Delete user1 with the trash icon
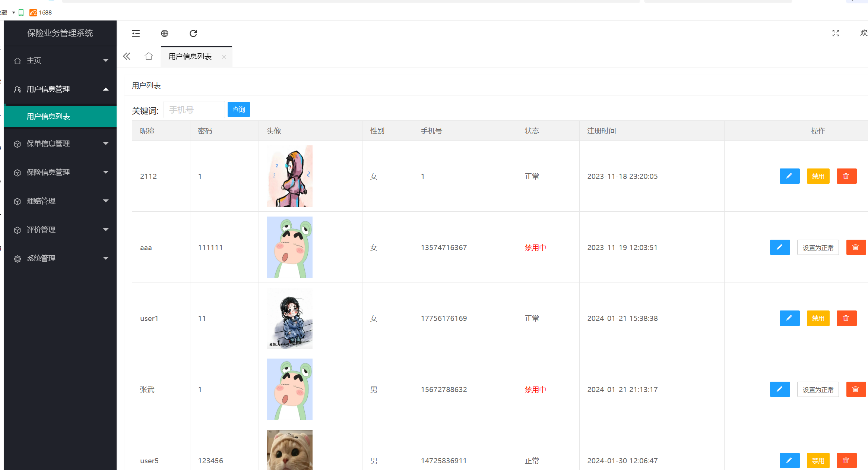868x470 pixels. [x=846, y=318]
